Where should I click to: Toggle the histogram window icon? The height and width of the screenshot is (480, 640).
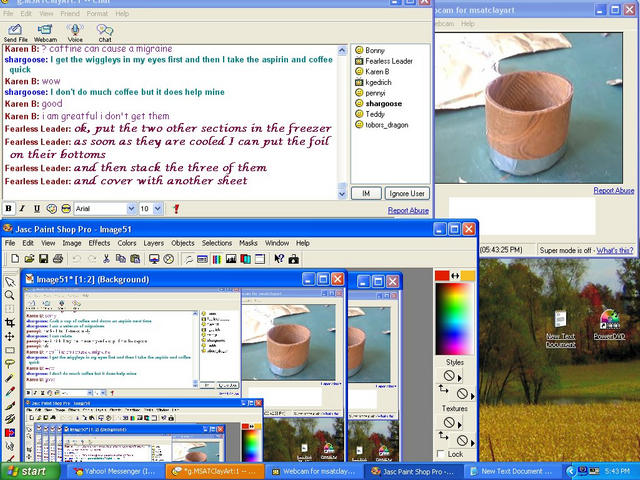[x=231, y=259]
